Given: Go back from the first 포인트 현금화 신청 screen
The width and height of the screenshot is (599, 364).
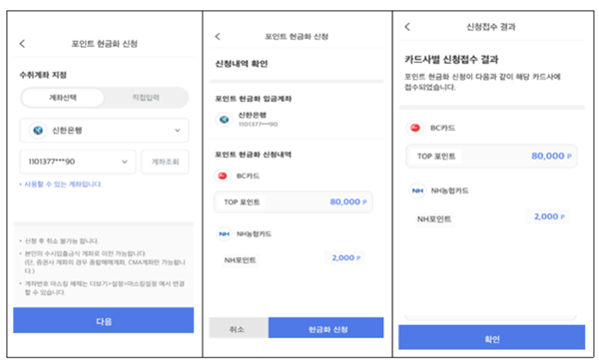Looking at the screenshot, I should click(x=22, y=44).
